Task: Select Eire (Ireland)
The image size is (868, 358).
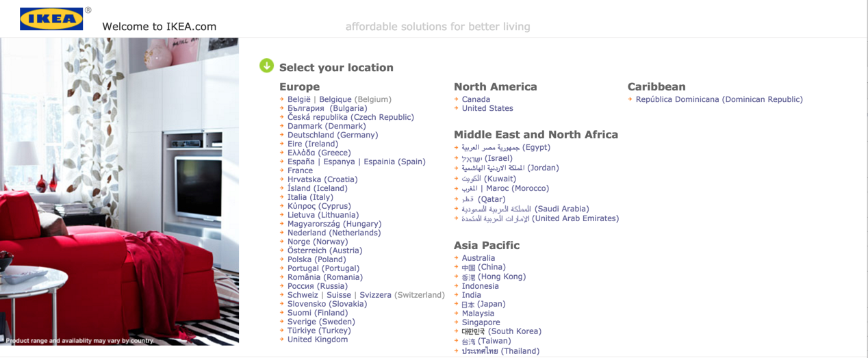Action: [x=313, y=144]
